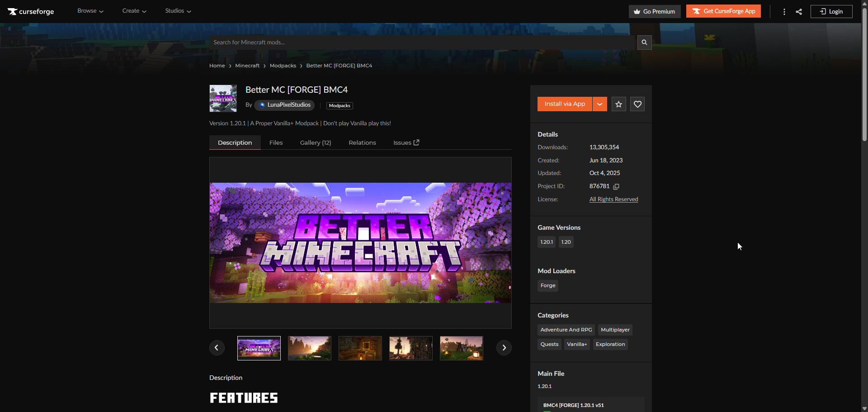Open the share icon in the header
The image size is (868, 412).
(799, 12)
